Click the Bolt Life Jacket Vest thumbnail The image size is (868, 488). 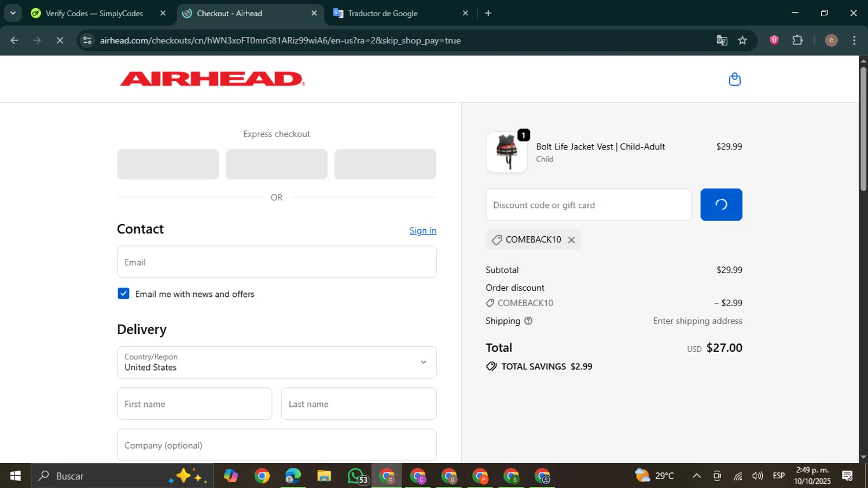[507, 152]
